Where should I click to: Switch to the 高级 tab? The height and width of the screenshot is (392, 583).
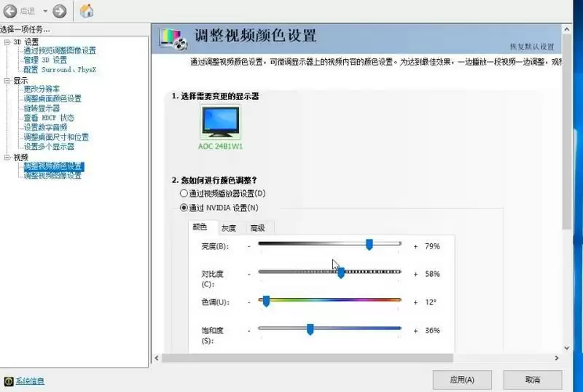coord(258,228)
